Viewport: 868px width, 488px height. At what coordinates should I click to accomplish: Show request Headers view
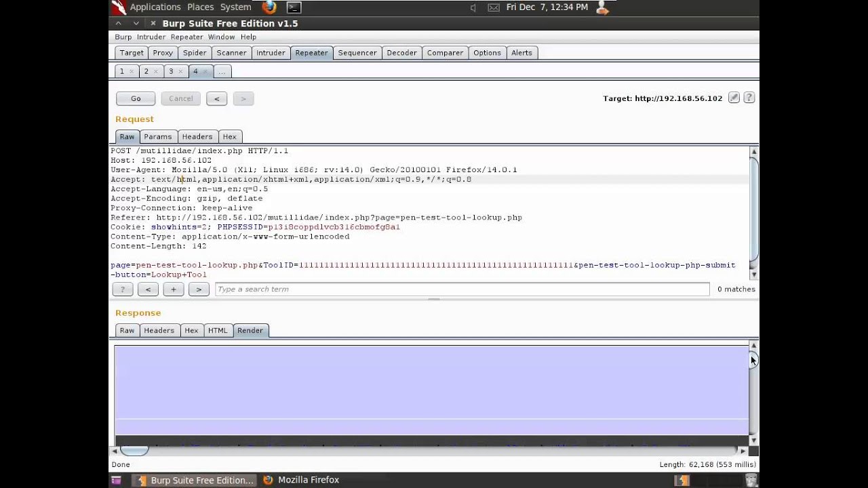pyautogui.click(x=197, y=137)
